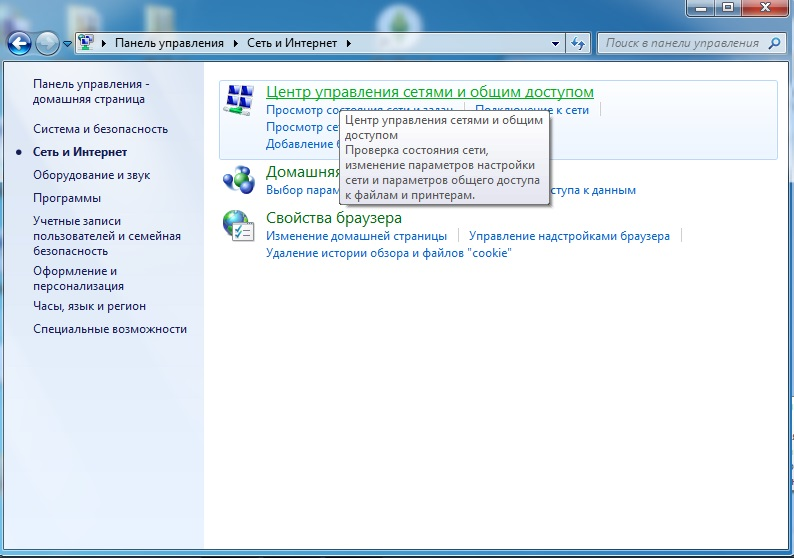794x558 pixels.
Task: Expand the arrow before Панель управления breadcrumb
Action: tap(104, 44)
